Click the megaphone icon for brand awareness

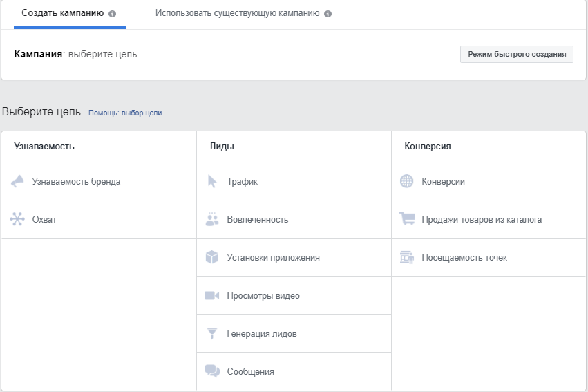[x=17, y=181]
